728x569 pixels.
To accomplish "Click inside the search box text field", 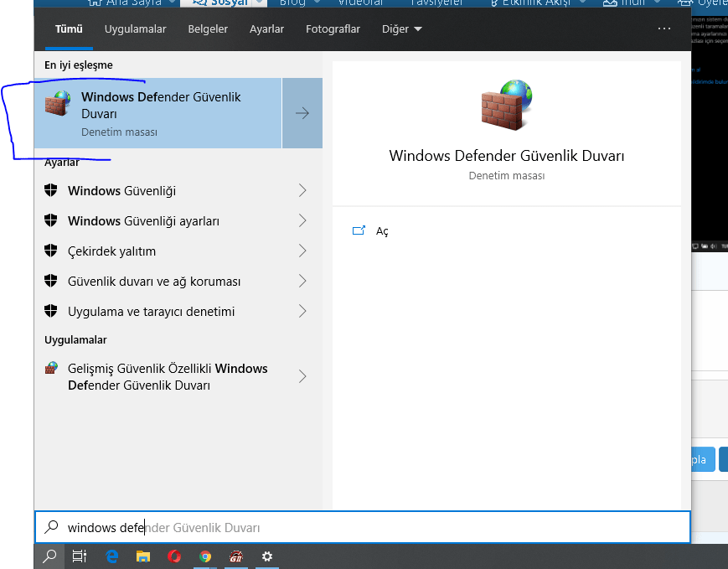I will pos(363,527).
